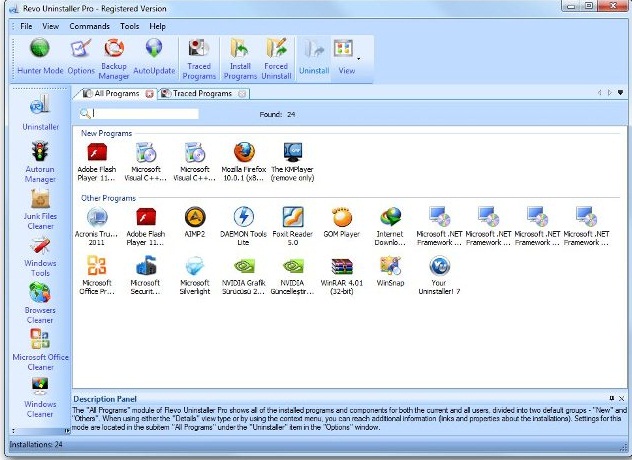Select The KMPlayer (remove only)
Screen dimensions: 632x460
(x=293, y=162)
